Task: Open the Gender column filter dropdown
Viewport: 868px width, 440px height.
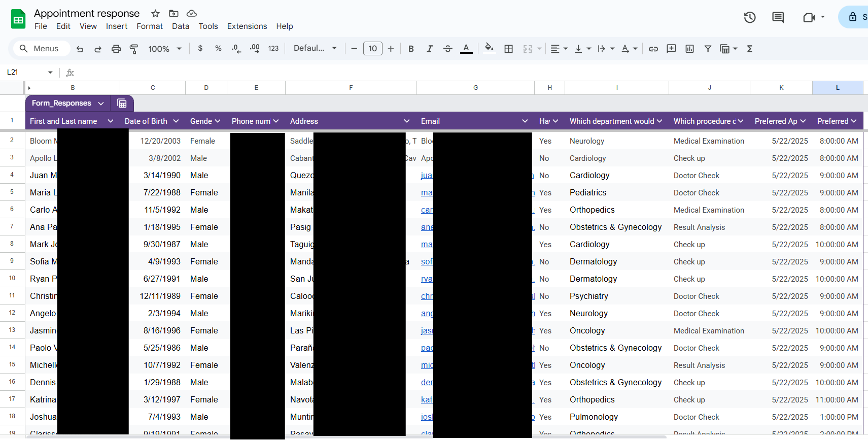Action: [218, 121]
